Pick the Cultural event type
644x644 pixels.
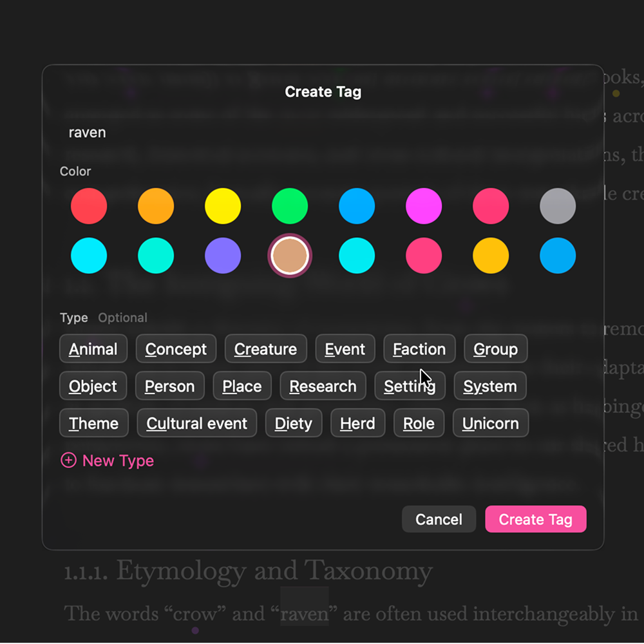(x=196, y=423)
